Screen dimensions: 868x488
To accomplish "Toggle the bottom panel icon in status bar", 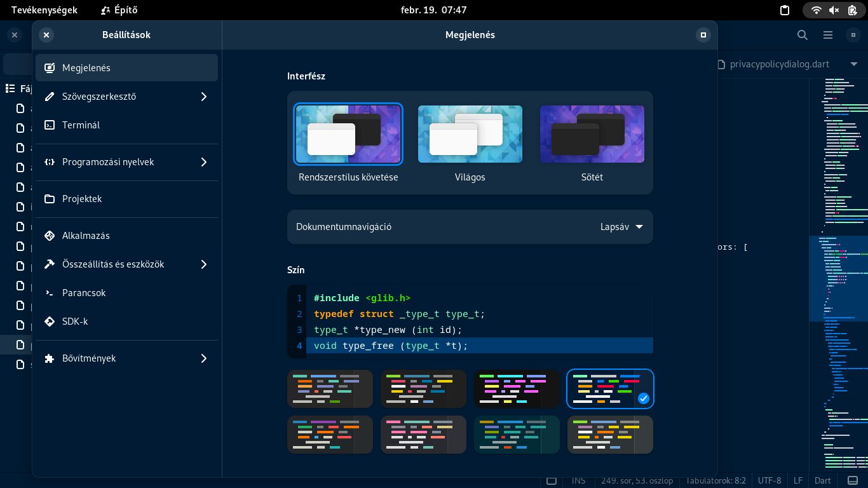I will coord(853,480).
